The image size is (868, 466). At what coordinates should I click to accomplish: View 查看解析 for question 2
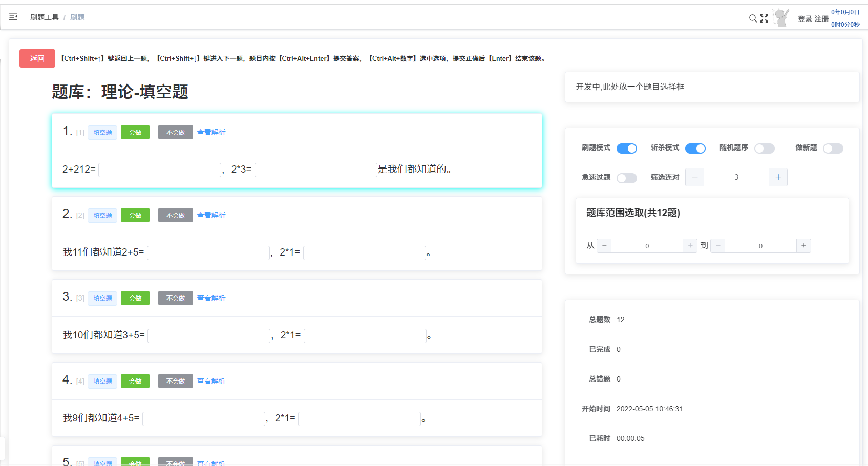pyautogui.click(x=211, y=215)
